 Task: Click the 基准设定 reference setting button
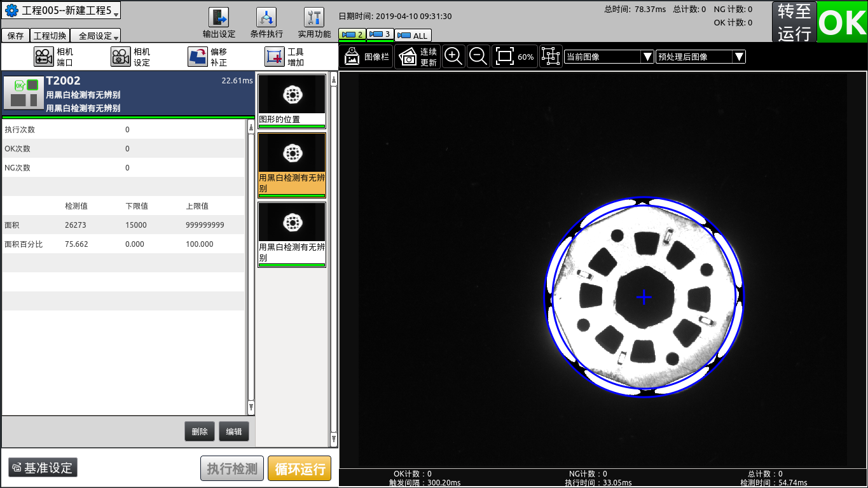[x=43, y=468]
